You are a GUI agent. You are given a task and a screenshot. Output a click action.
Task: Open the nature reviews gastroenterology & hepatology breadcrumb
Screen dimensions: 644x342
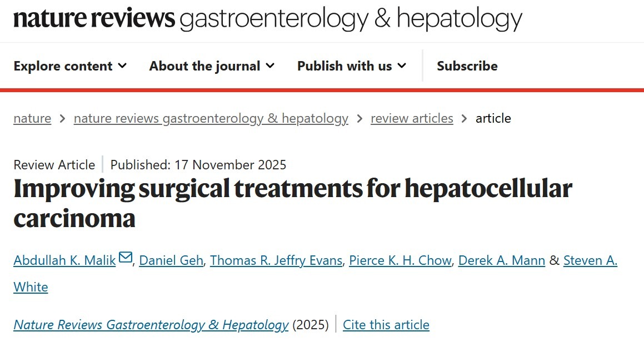coord(211,118)
